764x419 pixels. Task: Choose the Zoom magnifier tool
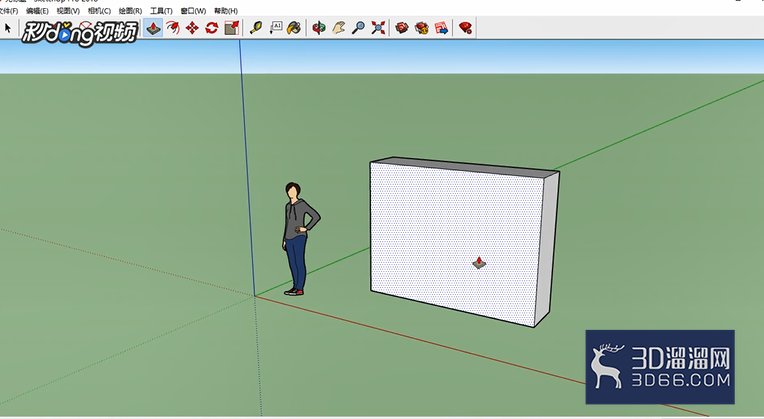[358, 28]
